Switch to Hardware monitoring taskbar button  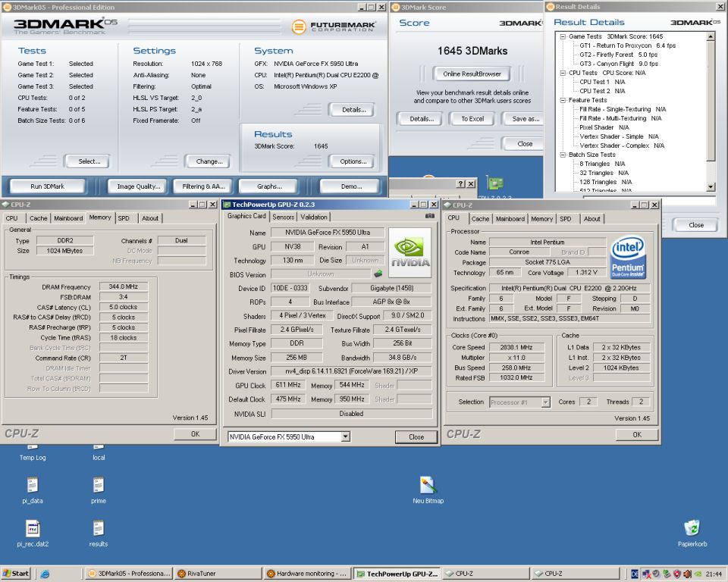(x=308, y=574)
